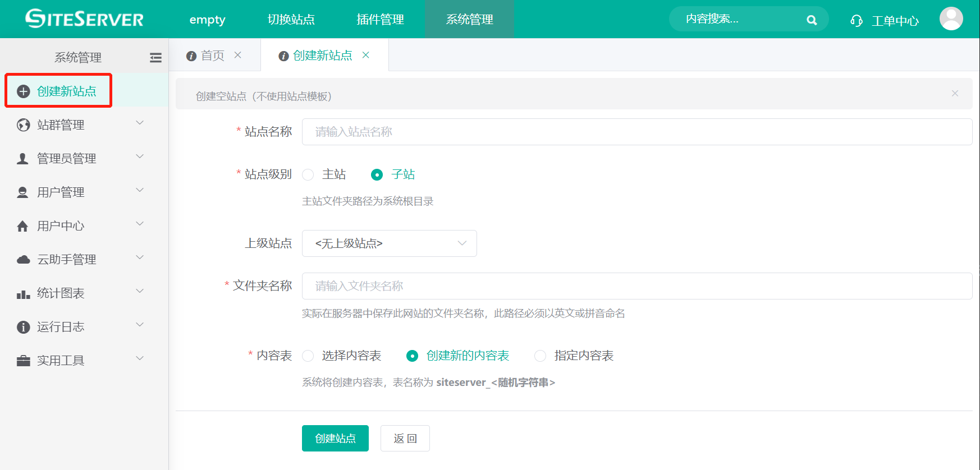Choose the 指定内容表 radio option
Viewport: 980px width, 470px height.
click(x=540, y=356)
